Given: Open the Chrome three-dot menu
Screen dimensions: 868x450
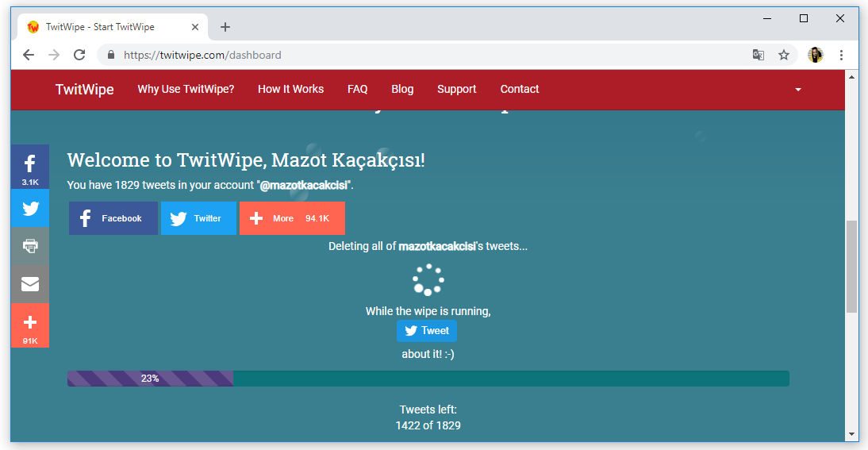Looking at the screenshot, I should [x=841, y=55].
